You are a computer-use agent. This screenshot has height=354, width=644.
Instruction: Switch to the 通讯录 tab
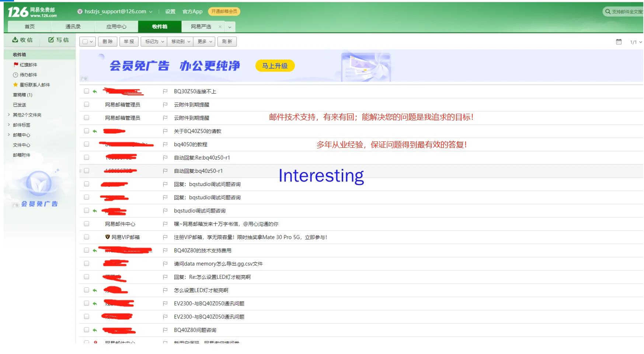[73, 27]
